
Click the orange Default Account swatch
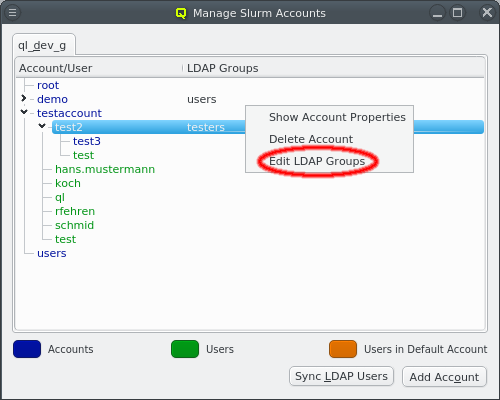pos(343,349)
